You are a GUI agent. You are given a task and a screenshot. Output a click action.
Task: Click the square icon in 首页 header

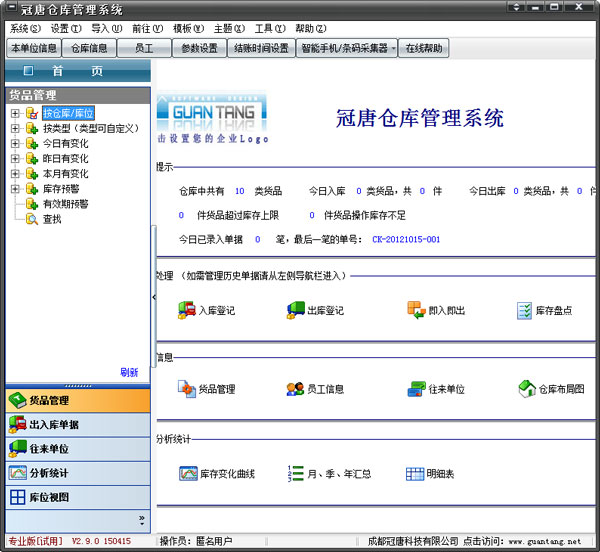(x=28, y=71)
